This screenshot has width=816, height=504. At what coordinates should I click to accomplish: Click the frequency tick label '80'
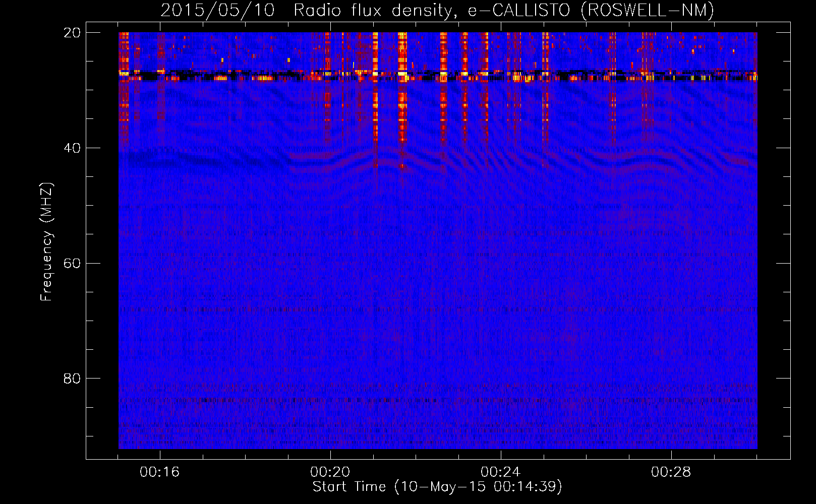tap(72, 379)
